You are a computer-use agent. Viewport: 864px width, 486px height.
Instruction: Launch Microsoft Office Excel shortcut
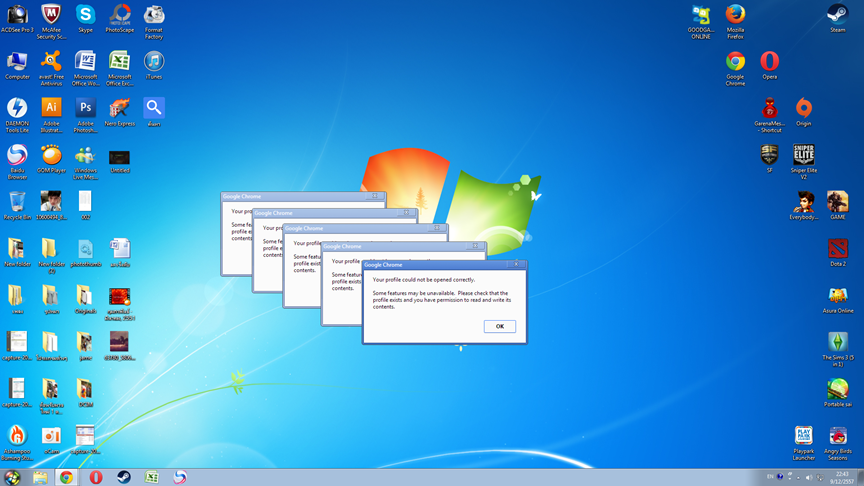pos(120,68)
